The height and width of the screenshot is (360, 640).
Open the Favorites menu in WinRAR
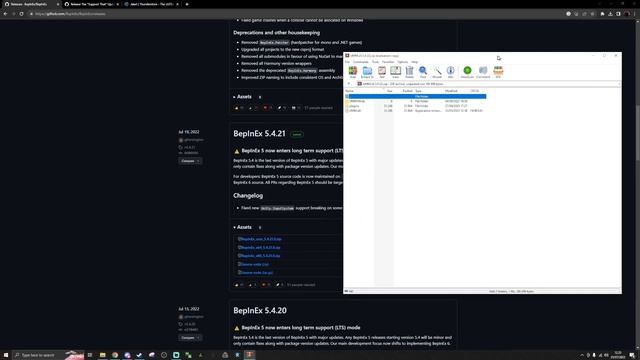388,62
